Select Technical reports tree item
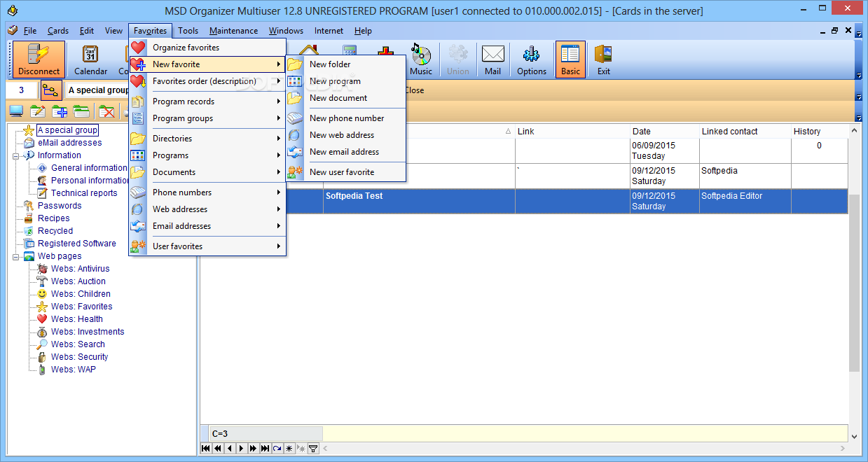This screenshot has height=462, width=868. click(84, 193)
